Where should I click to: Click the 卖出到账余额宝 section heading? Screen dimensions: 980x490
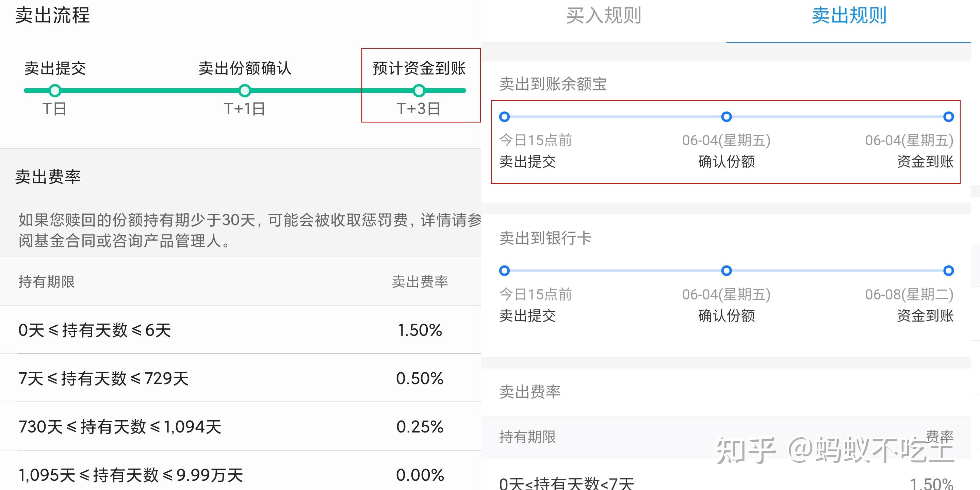[x=553, y=84]
